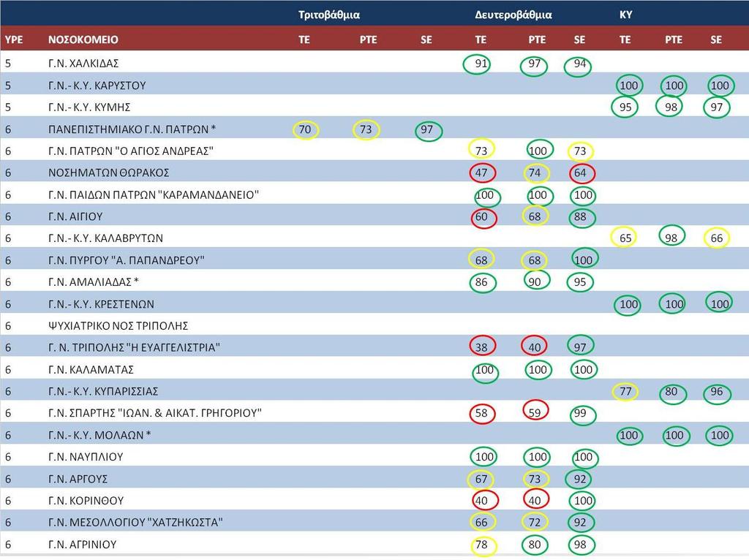Click value 38 in the ΤΡΙΠΟΛΗΣ ΕΥΑΓΓΕΛΙΣΤΡΙΑ row
Screen dimensions: 749x560
[x=483, y=347]
